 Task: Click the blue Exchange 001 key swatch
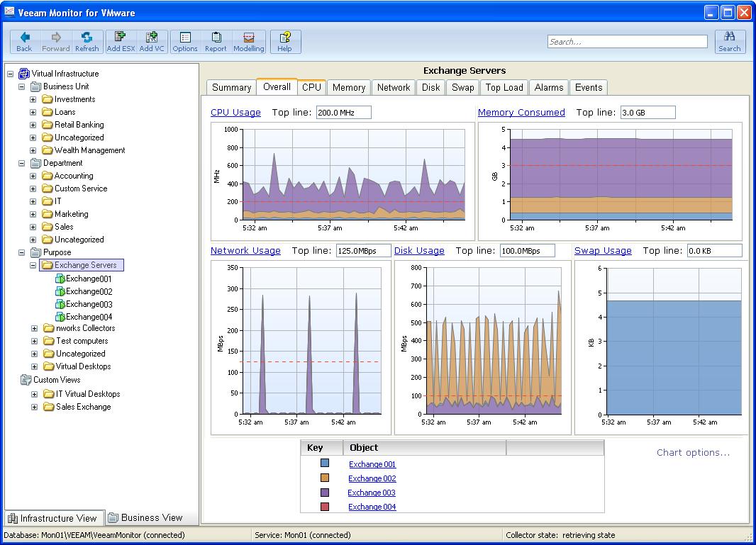tap(325, 463)
